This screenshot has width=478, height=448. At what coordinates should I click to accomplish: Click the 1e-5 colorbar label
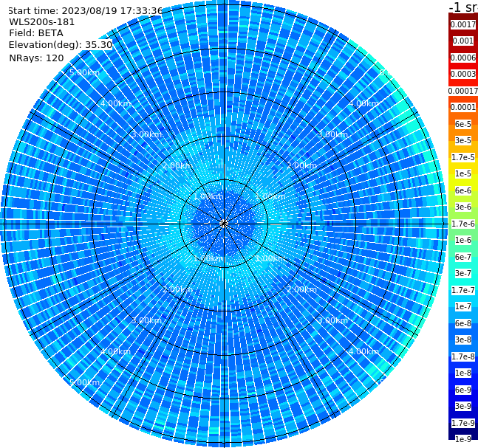[463, 173]
